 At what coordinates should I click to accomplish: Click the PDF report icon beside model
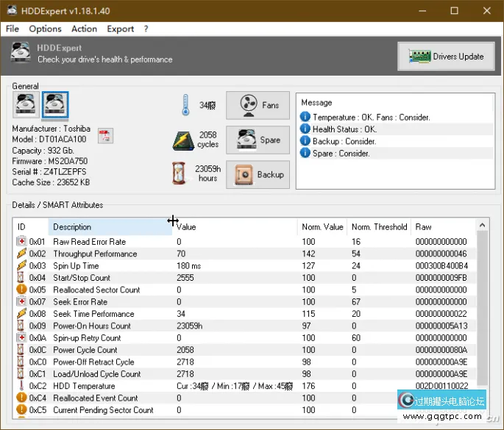104,135
